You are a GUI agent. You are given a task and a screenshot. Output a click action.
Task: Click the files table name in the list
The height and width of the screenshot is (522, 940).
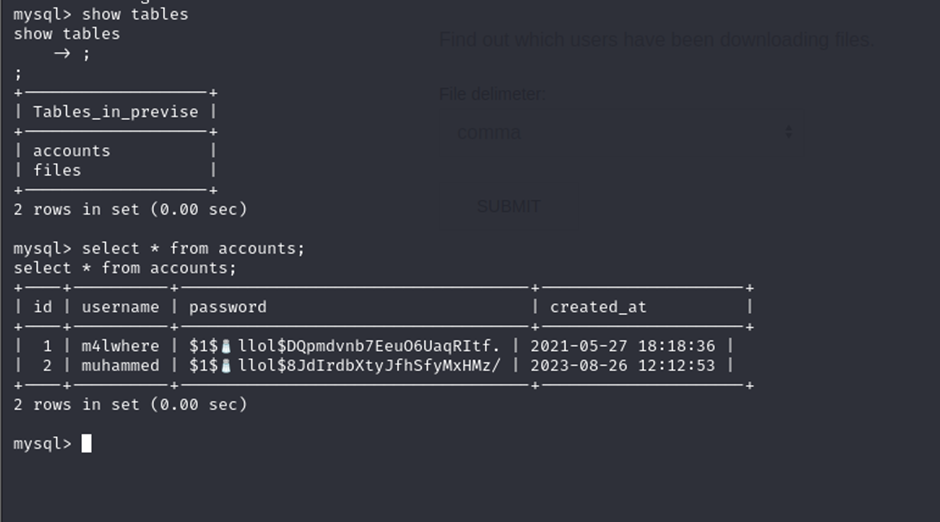click(57, 171)
